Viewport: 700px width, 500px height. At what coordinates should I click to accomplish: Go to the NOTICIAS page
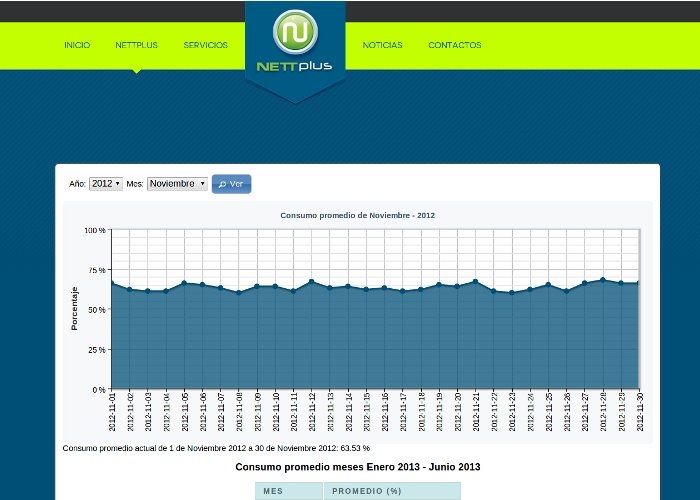[382, 45]
